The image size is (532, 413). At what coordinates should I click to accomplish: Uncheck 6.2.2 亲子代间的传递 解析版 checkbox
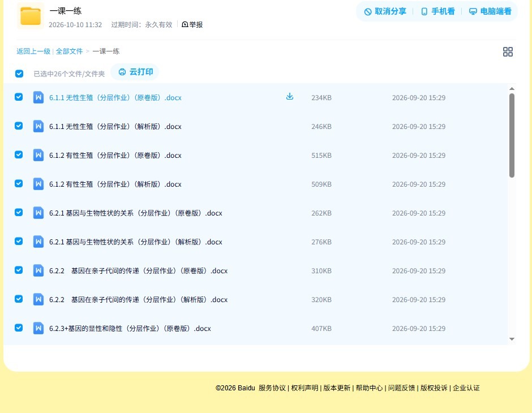[19, 299]
